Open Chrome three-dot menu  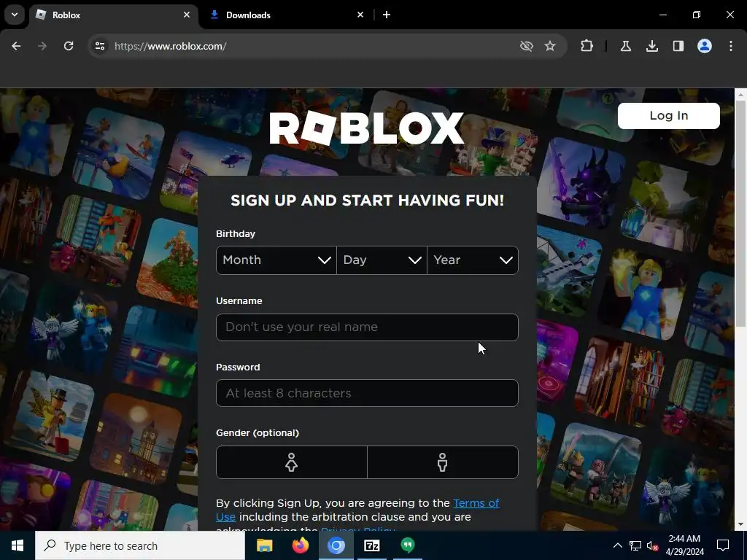coord(731,46)
